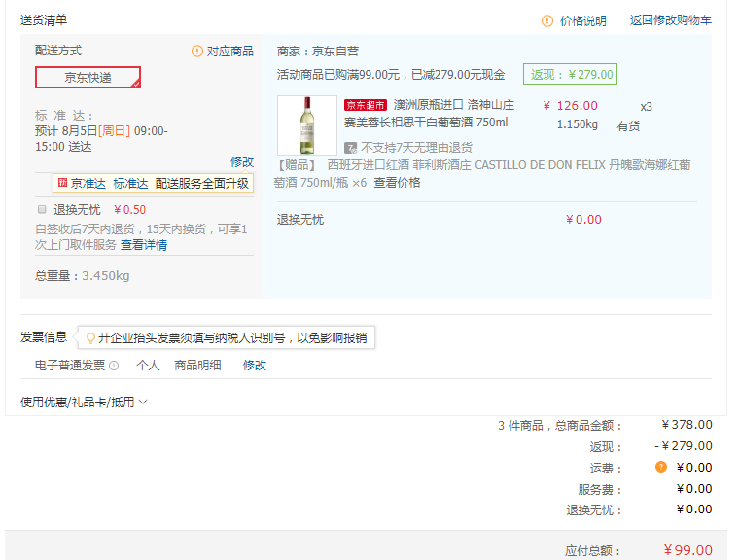The width and height of the screenshot is (739, 560).
Task: Expand 使用优惠/礼品卡/抵用 section
Action: 84,402
